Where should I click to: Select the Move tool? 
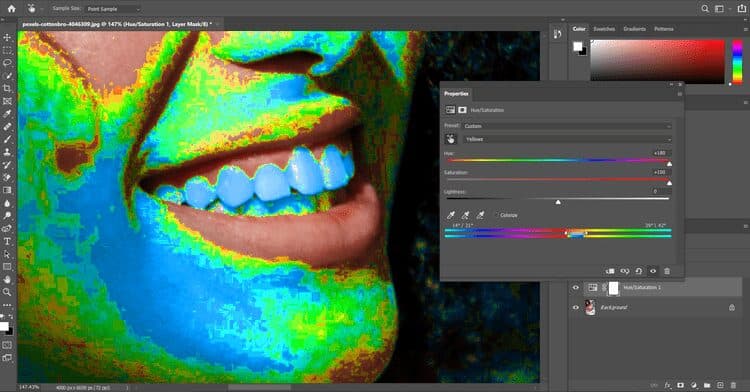click(x=7, y=38)
